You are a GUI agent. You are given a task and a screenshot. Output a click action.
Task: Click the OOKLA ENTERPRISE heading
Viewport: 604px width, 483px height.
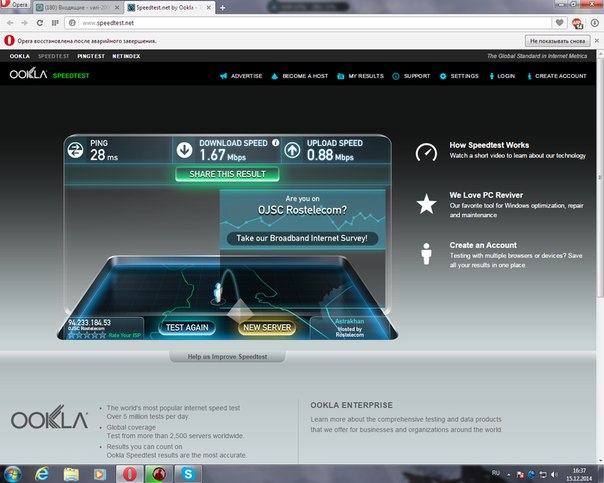(351, 405)
